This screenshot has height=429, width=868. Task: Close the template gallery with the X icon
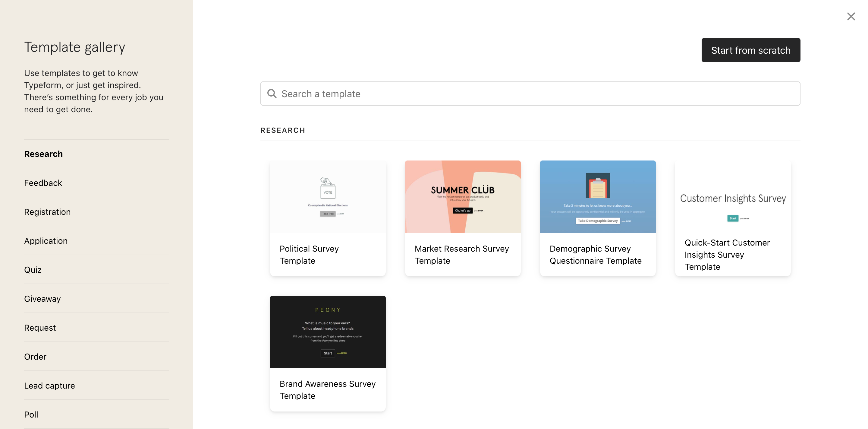pos(851,16)
